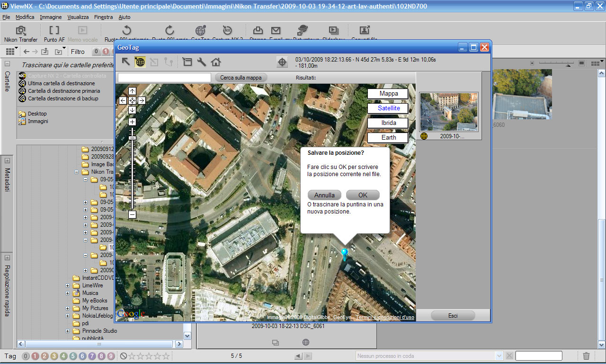Viewport: 606px width, 364px height.
Task: Clear rating with no-star icon
Action: (x=123, y=356)
